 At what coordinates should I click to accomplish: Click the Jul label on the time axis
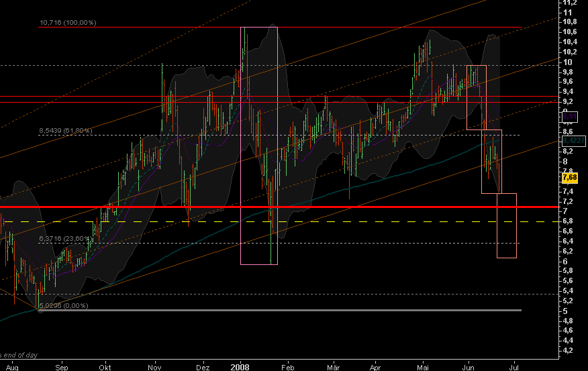click(x=514, y=367)
